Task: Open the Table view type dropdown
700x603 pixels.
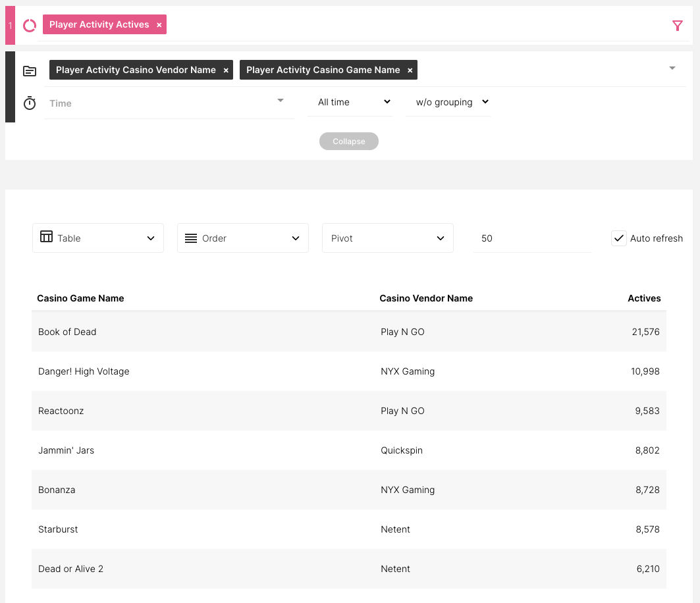Action: tap(97, 238)
